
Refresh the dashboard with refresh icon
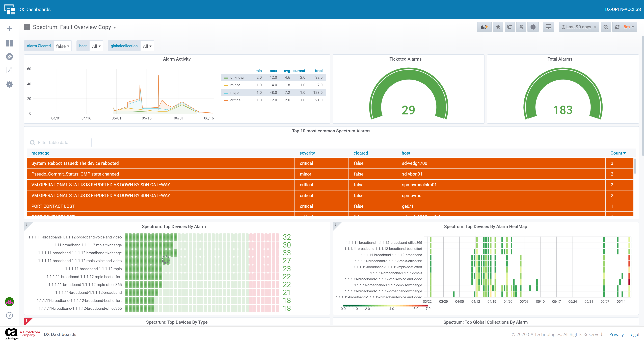click(617, 27)
